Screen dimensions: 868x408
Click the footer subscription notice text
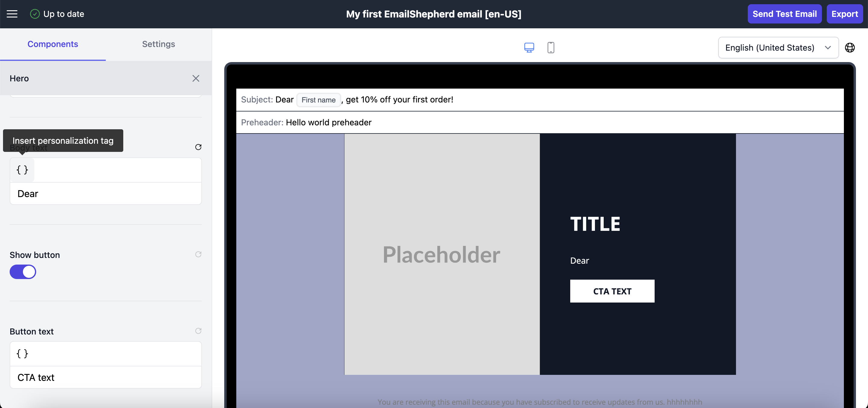(539, 402)
